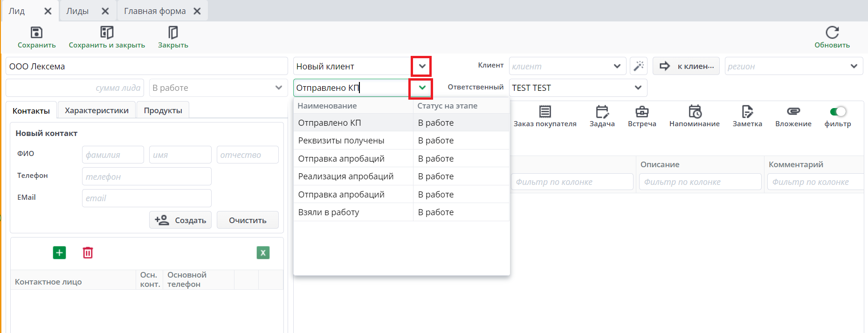Viewport: 868px width, 333px height.
Task: Select Реквизиты получены from the stage list
Action: coord(341,141)
